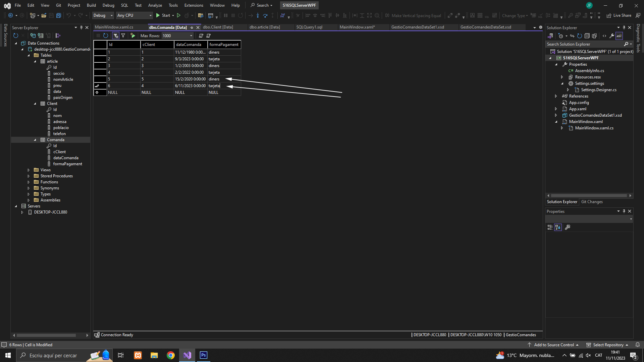Click the Live Share button
The height and width of the screenshot is (362, 644).
pyautogui.click(x=619, y=15)
